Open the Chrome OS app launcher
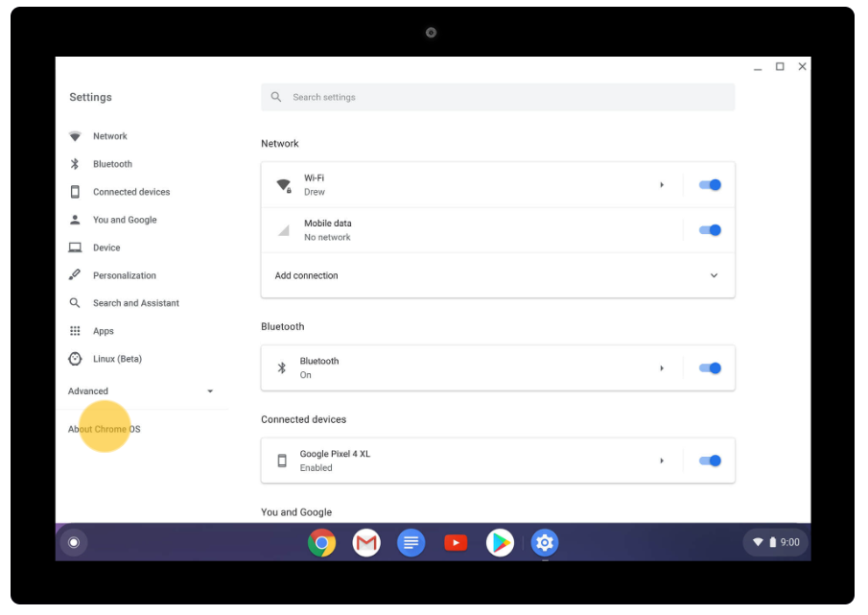Viewport: 868px width, 615px height. click(74, 542)
